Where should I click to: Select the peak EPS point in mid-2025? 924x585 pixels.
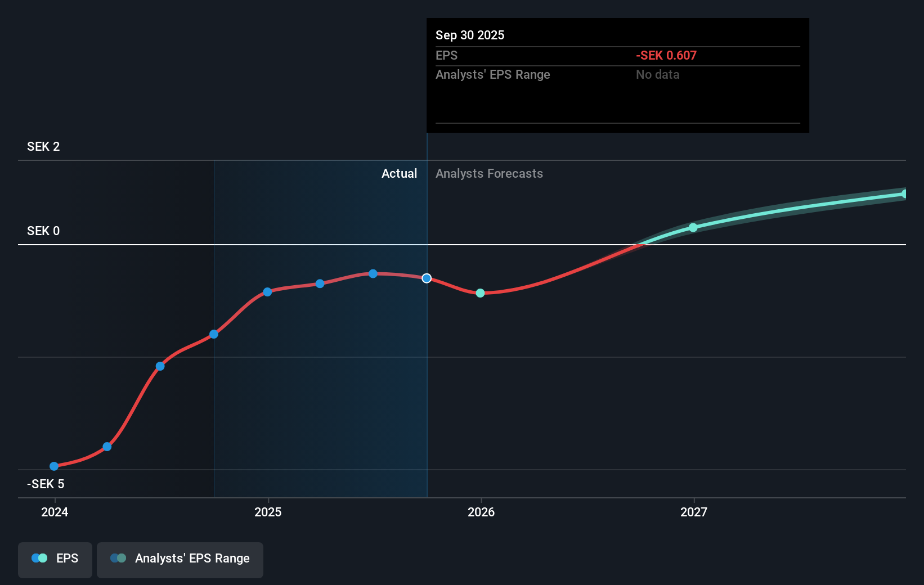click(373, 273)
